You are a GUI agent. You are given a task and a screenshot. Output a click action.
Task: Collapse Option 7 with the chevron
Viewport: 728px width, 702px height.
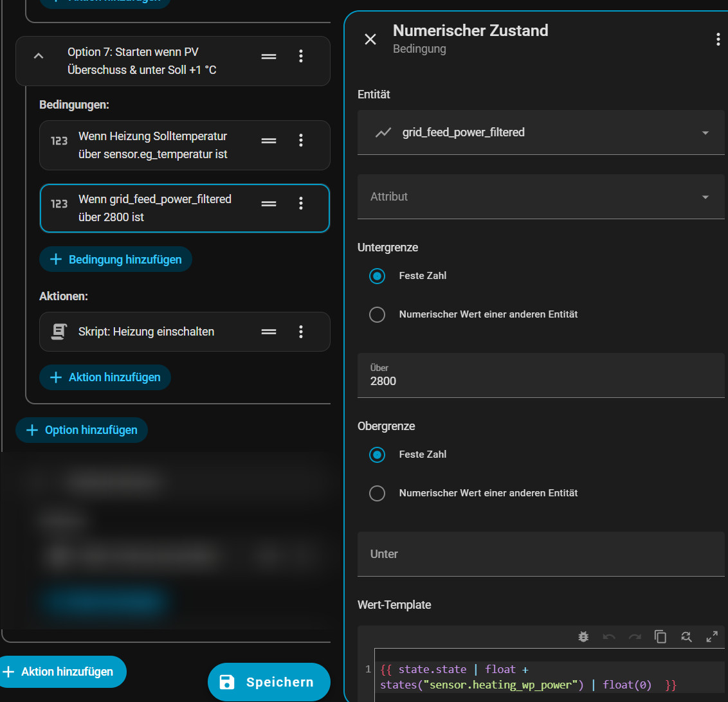coord(39,57)
